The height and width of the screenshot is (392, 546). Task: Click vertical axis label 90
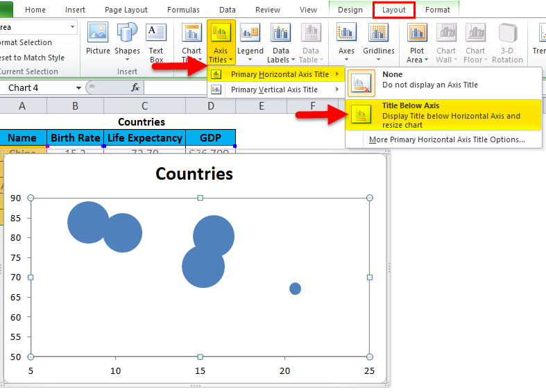click(16, 198)
